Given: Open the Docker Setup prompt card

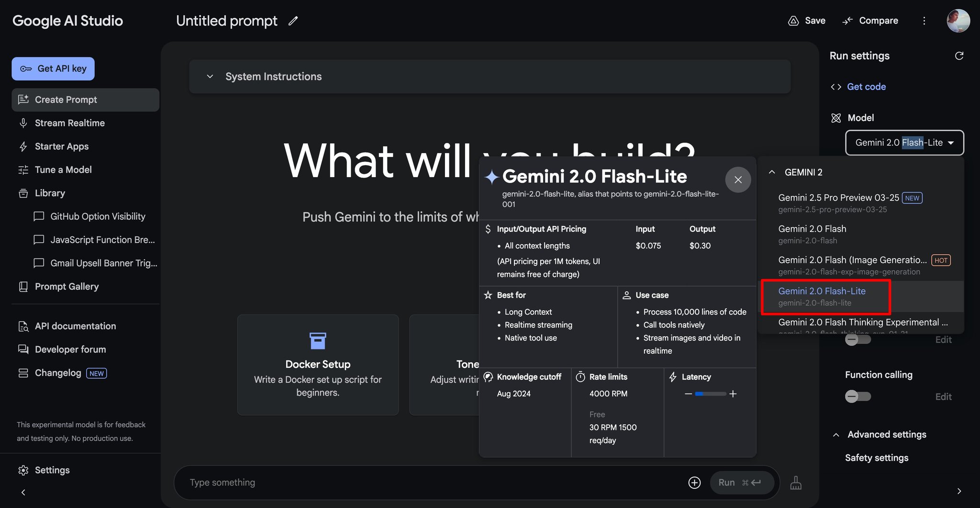Looking at the screenshot, I should pyautogui.click(x=318, y=365).
